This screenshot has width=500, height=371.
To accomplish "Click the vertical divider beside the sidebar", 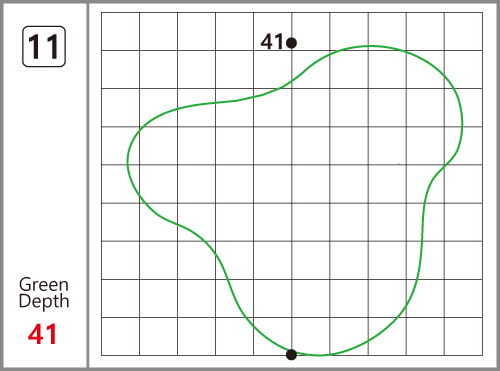I will click(x=88, y=185).
